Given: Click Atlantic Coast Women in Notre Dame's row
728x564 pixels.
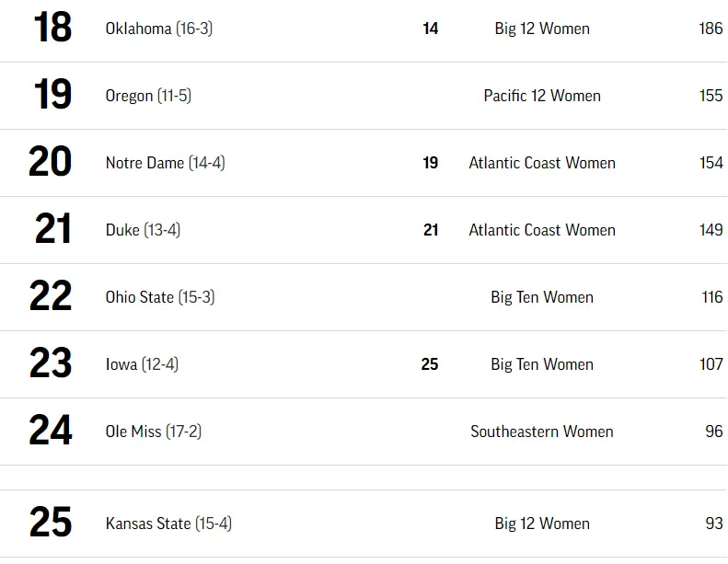Looking at the screenshot, I should click(x=542, y=163).
